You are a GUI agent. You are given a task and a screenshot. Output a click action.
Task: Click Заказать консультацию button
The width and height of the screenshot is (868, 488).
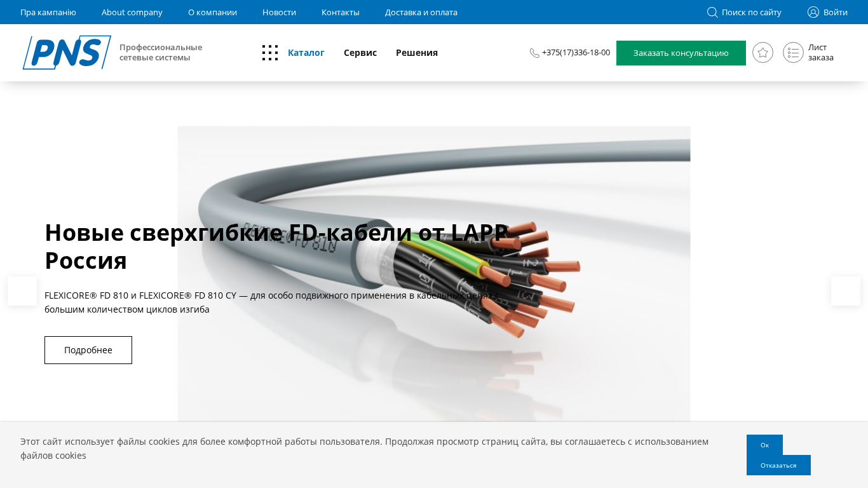coord(681,53)
